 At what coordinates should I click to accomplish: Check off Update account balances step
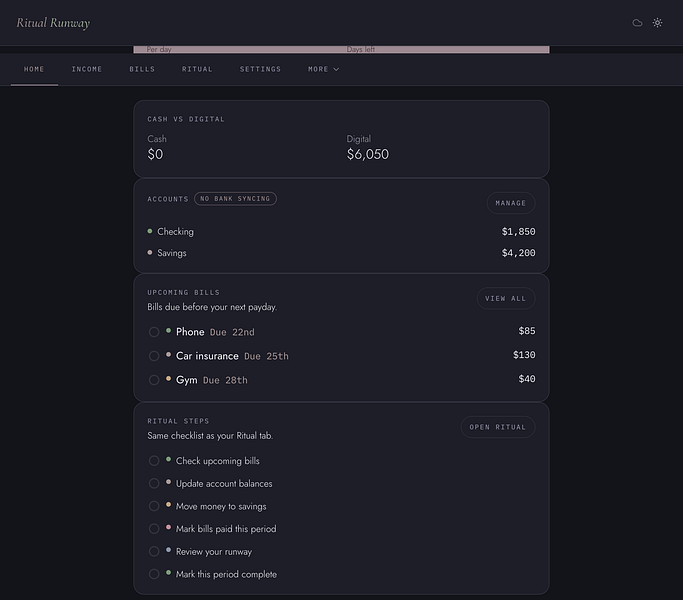point(154,483)
